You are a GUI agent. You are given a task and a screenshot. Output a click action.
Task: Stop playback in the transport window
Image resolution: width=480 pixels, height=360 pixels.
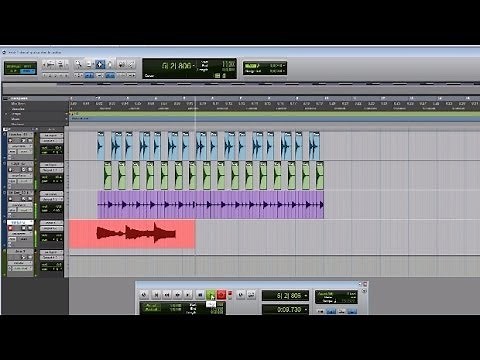coord(200,295)
